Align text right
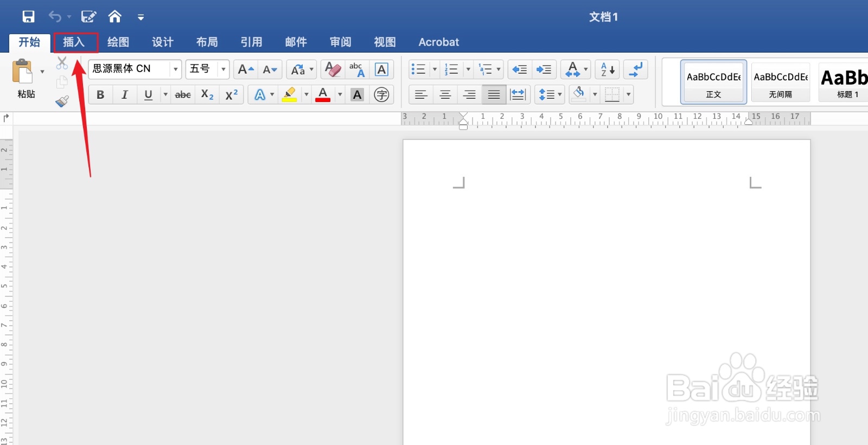 coord(469,94)
